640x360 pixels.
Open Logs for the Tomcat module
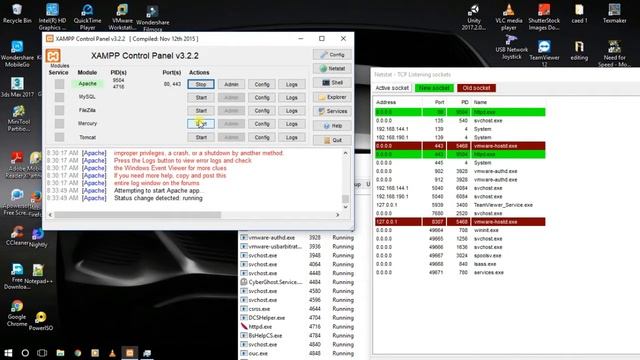click(291, 138)
